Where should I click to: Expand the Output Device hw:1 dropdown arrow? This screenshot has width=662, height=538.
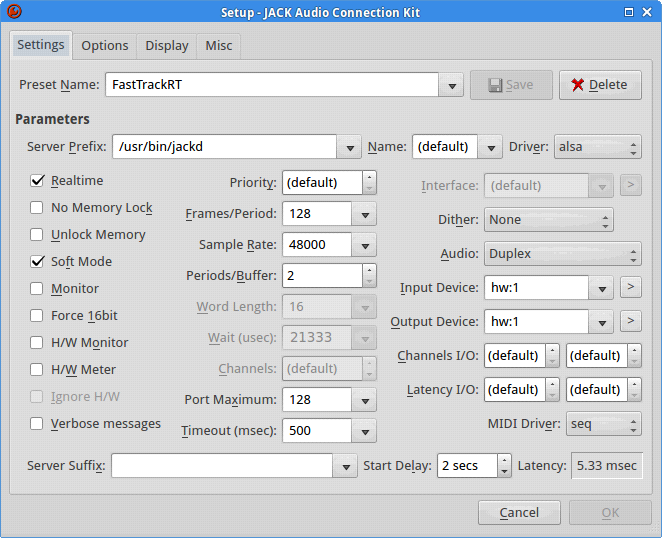[602, 322]
